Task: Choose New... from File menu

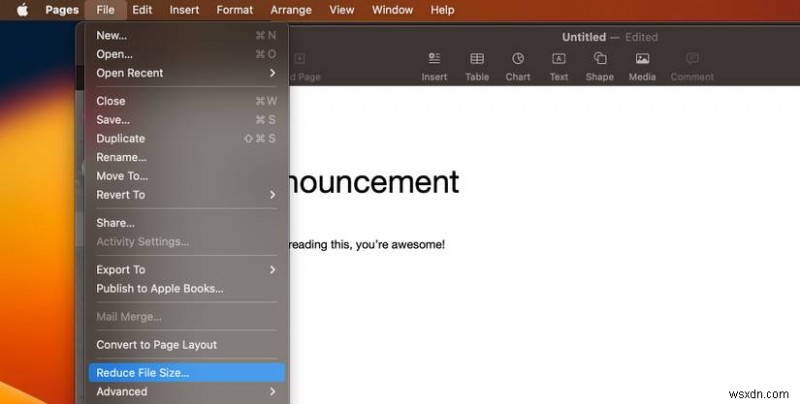Action: (186, 35)
